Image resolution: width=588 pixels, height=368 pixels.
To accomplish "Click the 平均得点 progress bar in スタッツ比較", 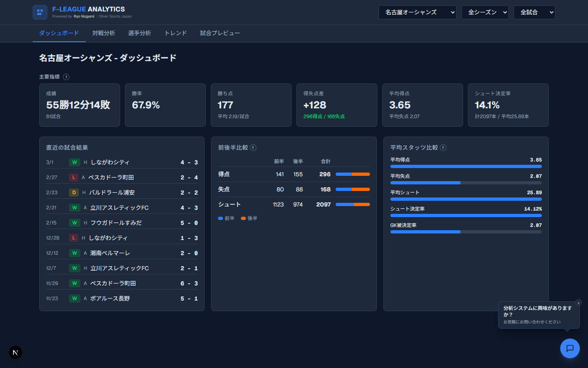I will pos(466,166).
